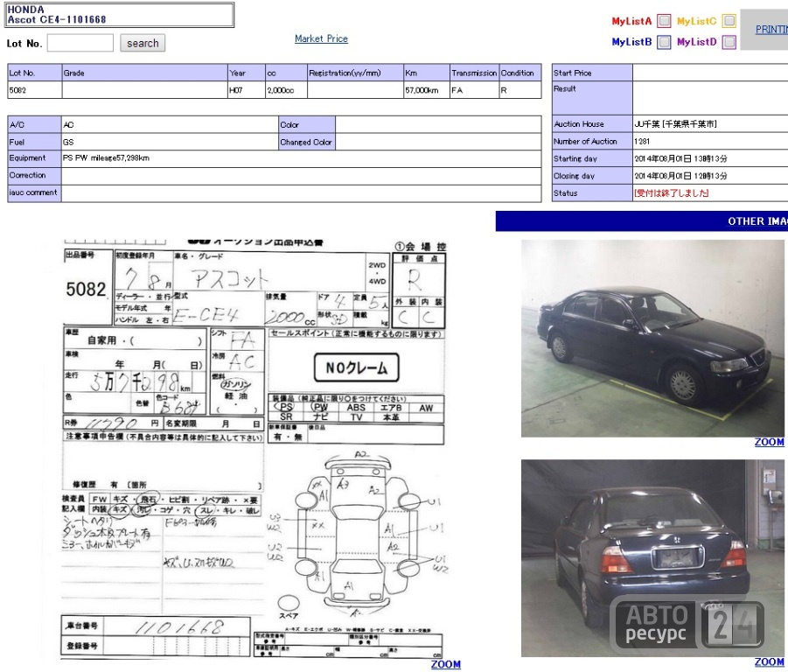788x672 pixels.
Task: Click the Correction label cell
Action: click(x=35, y=175)
